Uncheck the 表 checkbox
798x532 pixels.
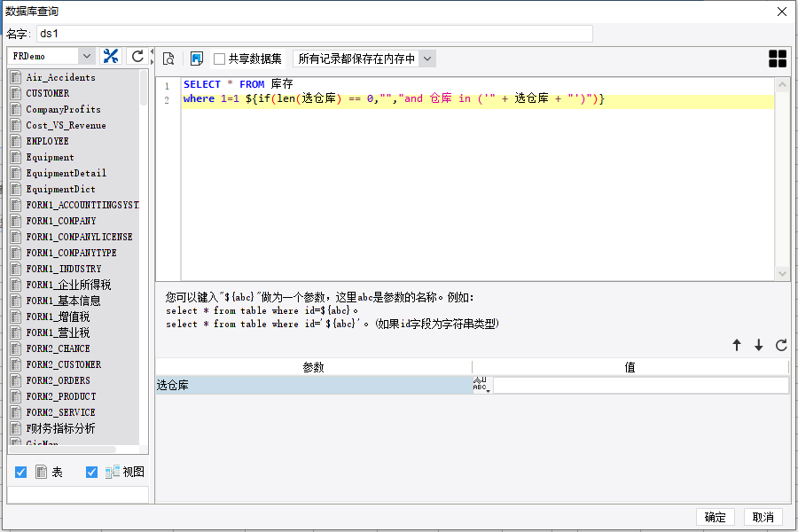coord(21,472)
